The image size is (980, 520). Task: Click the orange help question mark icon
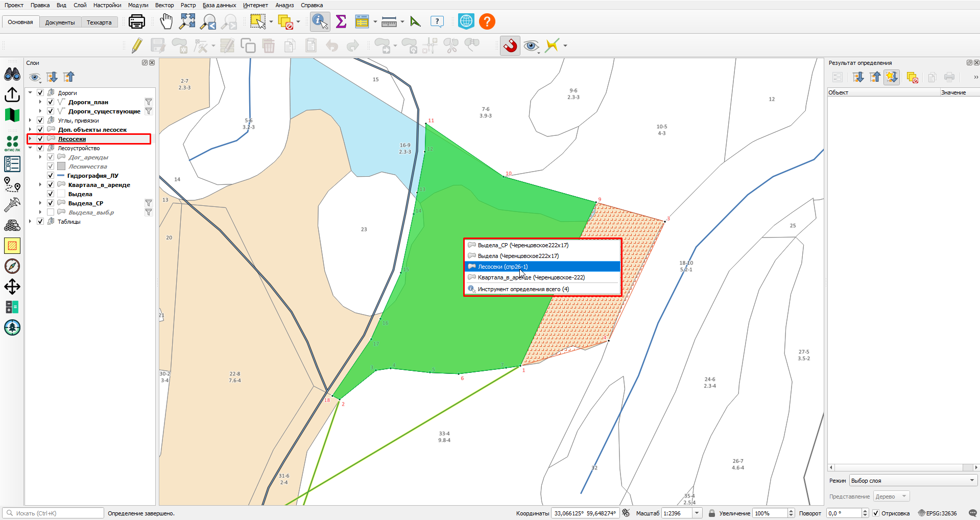click(x=487, y=21)
